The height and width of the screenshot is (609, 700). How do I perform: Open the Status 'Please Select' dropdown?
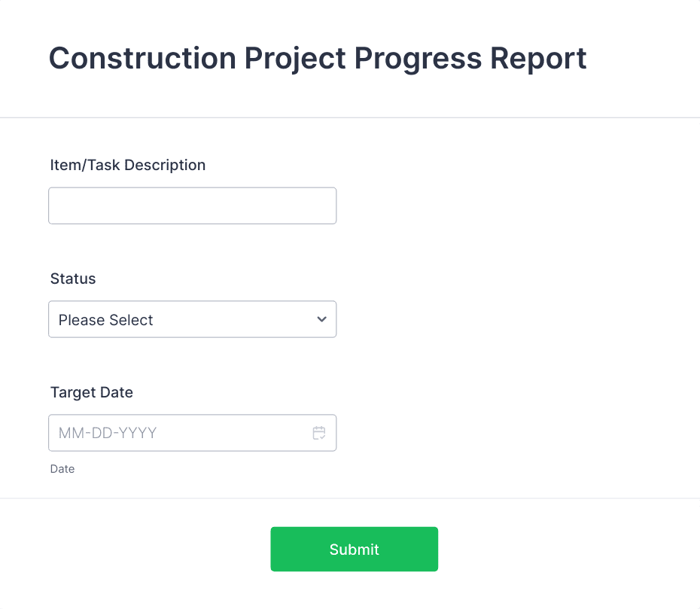(193, 319)
